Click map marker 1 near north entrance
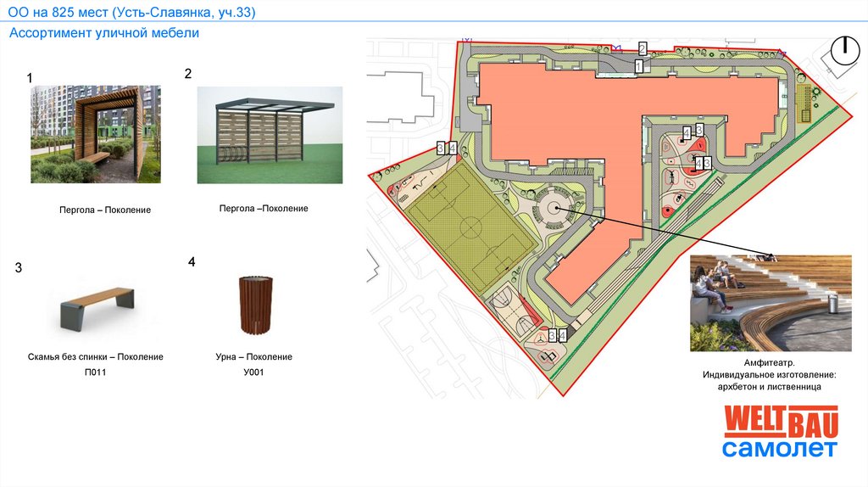 639,67
